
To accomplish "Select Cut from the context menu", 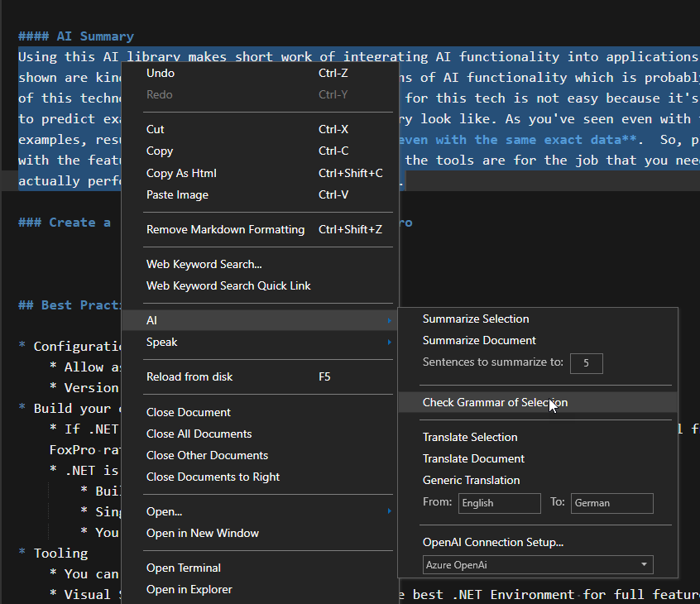I will click(x=156, y=129).
